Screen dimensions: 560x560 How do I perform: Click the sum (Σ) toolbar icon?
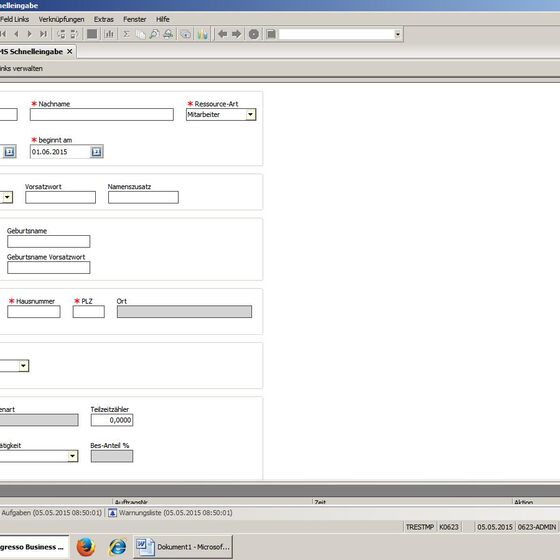126,34
